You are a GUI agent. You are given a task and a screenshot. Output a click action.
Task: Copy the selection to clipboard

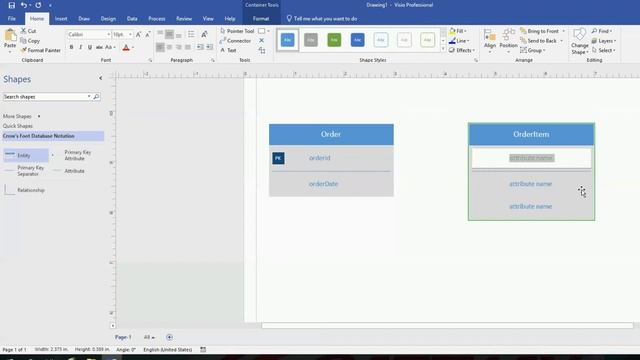(30, 41)
